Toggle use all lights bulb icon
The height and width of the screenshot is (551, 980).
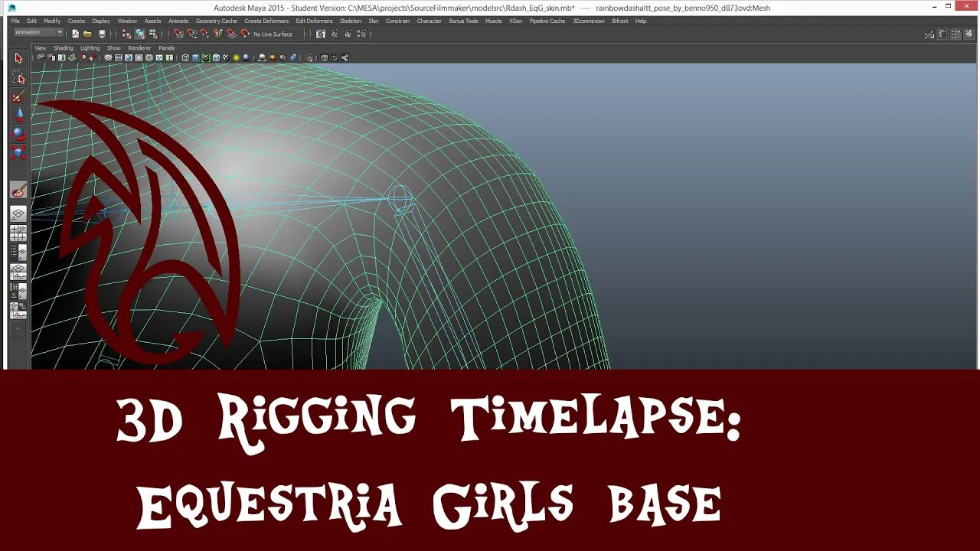click(236, 57)
